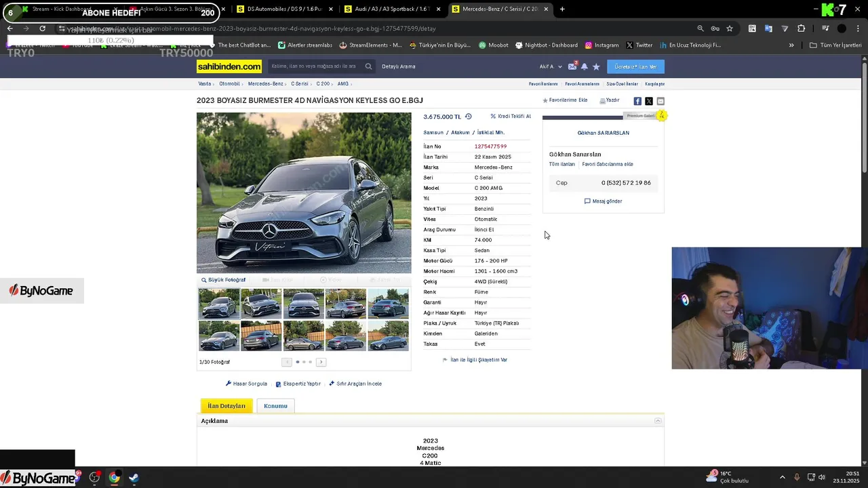The width and height of the screenshot is (868, 488).
Task: Switch to the Konumu tab
Action: (275, 406)
